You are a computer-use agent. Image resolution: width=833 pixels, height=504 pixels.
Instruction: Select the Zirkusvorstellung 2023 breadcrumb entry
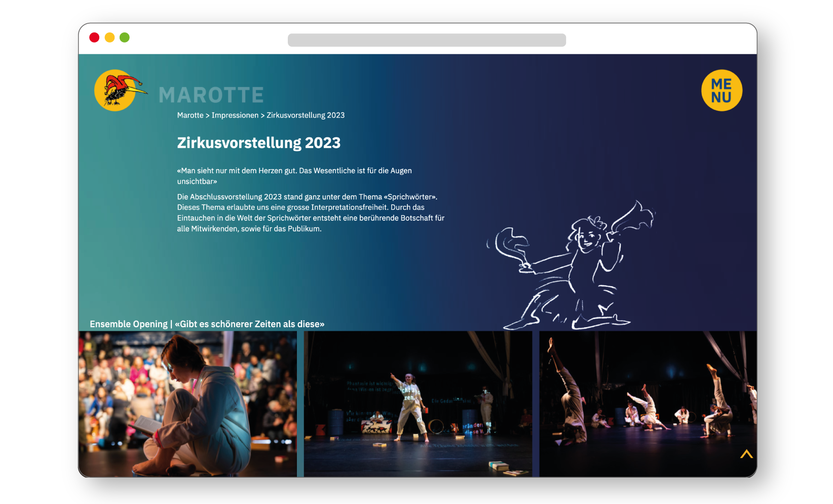click(305, 115)
